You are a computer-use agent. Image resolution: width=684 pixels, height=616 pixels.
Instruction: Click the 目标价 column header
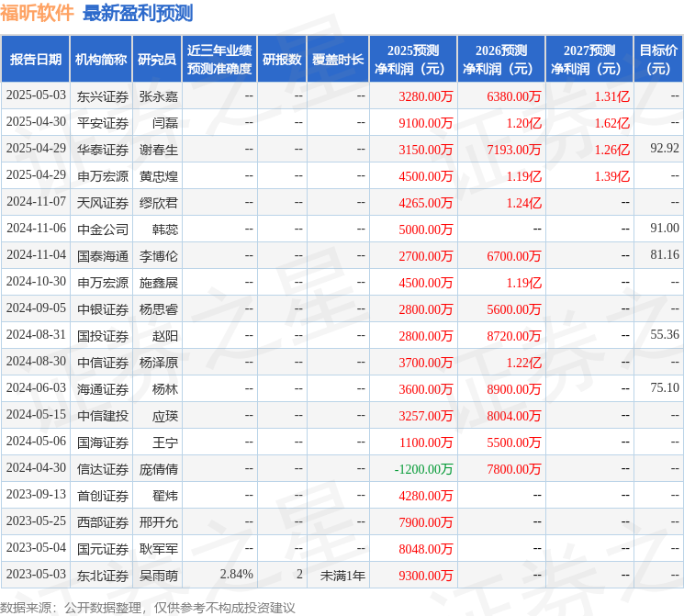click(x=658, y=60)
